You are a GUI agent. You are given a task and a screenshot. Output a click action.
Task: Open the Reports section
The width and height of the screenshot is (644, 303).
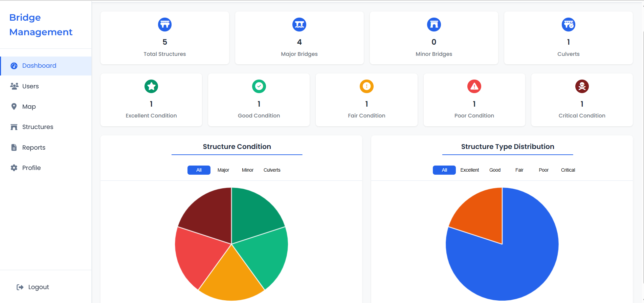46,147
